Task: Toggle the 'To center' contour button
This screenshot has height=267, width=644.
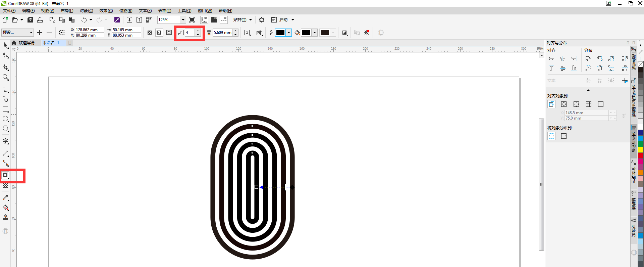Action: (150, 33)
